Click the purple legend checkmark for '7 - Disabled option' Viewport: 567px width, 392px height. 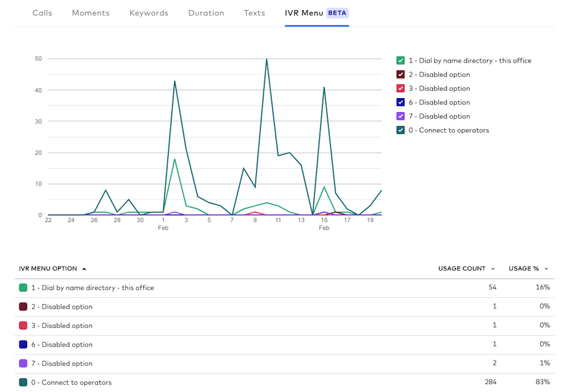[x=400, y=116]
